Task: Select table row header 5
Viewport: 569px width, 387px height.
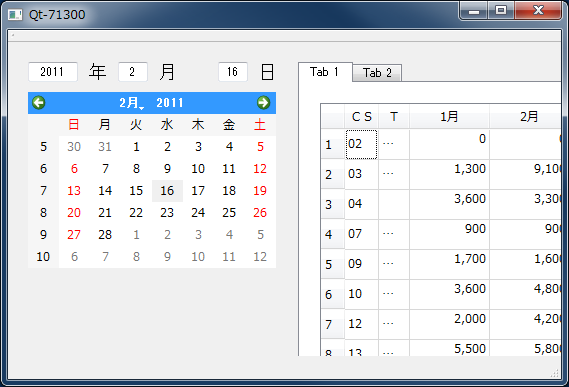Action: [332, 264]
